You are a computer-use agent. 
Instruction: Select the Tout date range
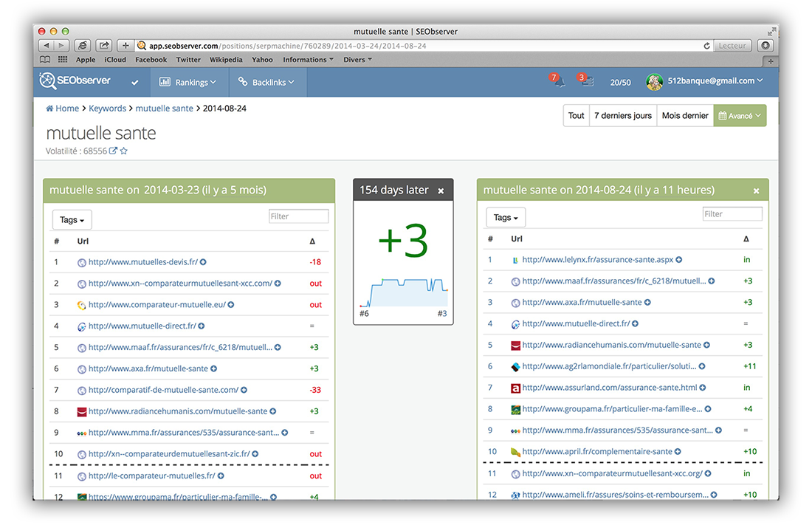coord(577,116)
